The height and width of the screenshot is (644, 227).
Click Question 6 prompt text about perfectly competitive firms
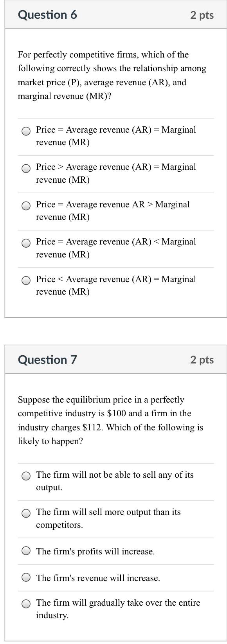click(112, 75)
